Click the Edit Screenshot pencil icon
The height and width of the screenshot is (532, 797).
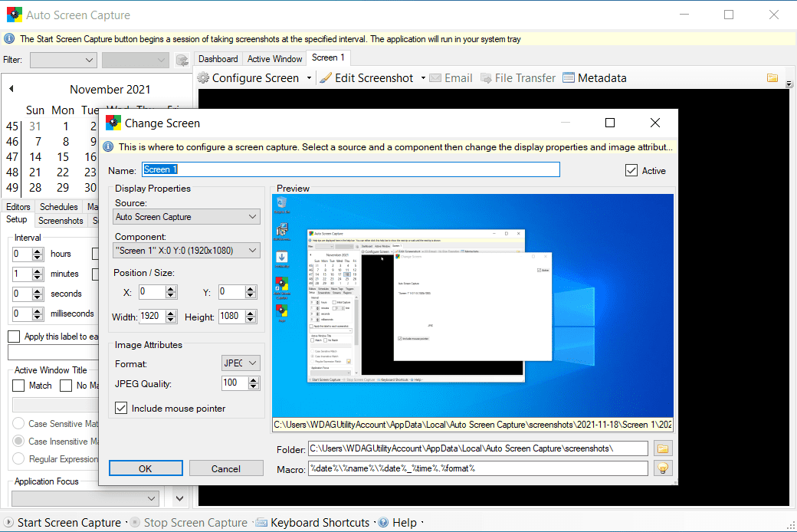click(x=326, y=78)
